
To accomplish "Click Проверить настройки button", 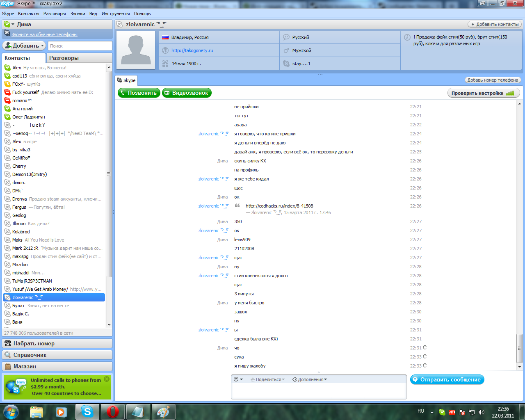I will [483, 93].
